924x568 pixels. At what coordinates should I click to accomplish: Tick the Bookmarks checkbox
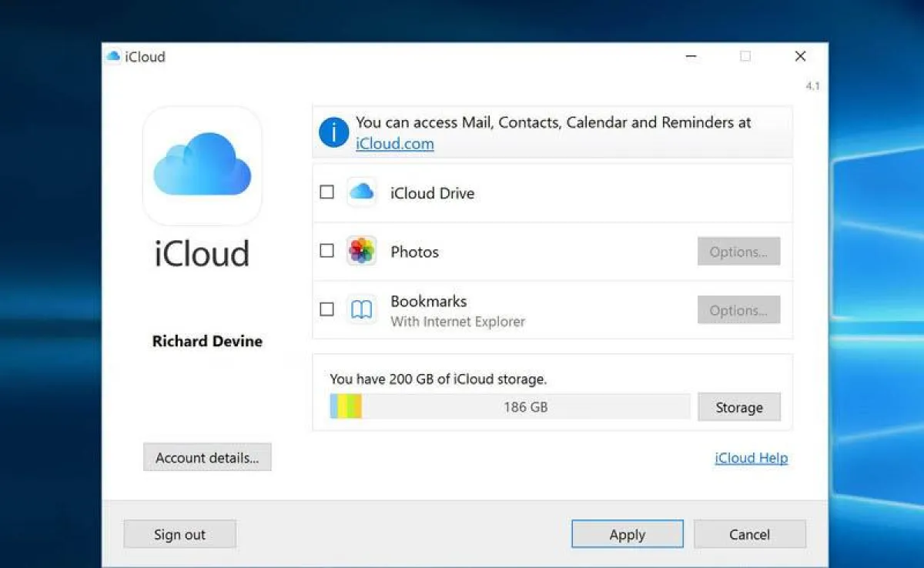pos(327,309)
